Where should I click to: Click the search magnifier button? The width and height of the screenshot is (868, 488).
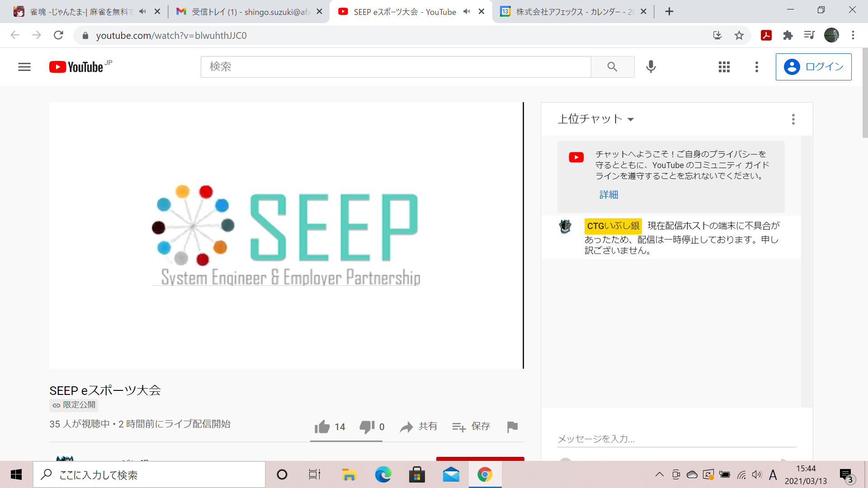(x=613, y=67)
